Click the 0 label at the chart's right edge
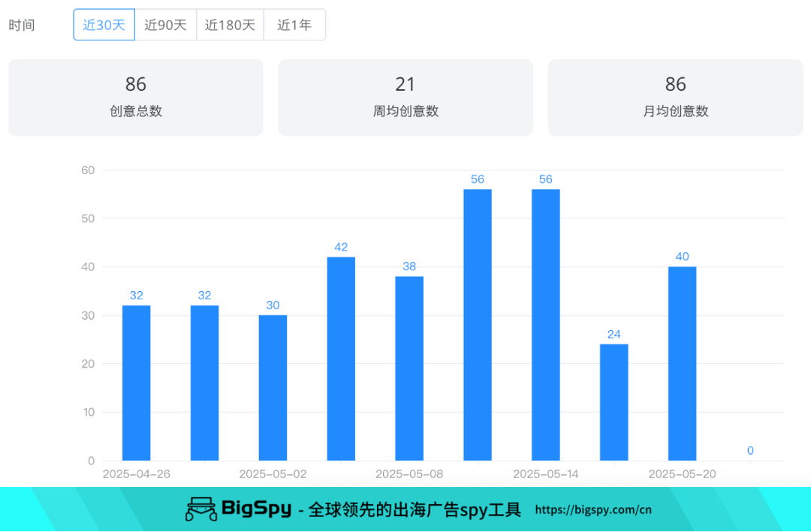 coord(749,451)
